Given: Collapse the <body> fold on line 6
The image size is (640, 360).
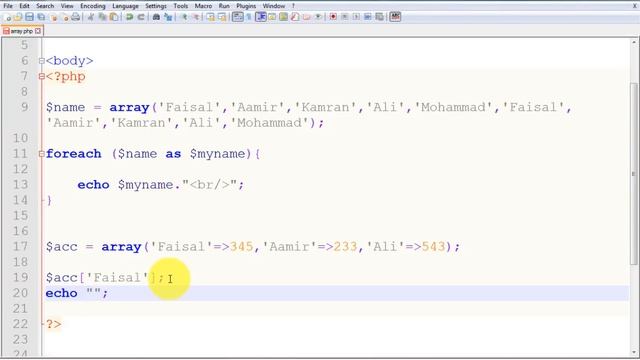Looking at the screenshot, I should [x=41, y=61].
